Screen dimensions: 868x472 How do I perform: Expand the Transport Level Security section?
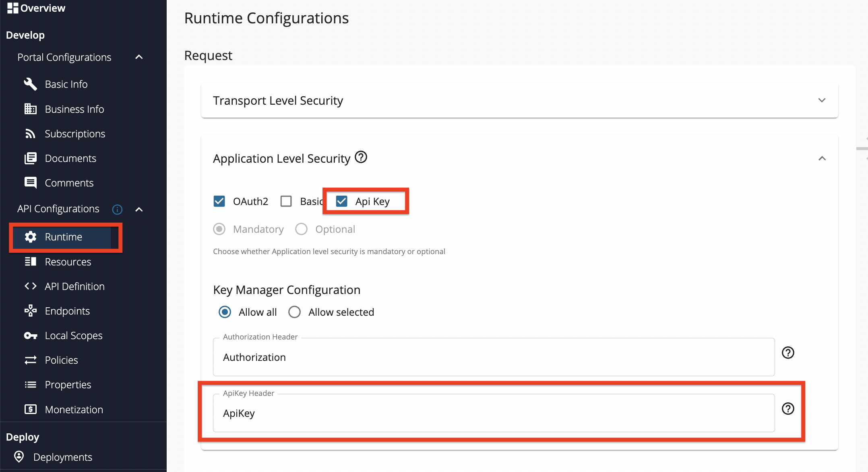coord(822,100)
